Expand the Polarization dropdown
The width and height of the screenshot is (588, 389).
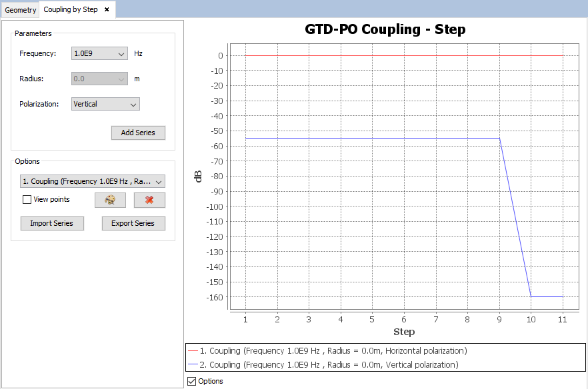(x=105, y=104)
